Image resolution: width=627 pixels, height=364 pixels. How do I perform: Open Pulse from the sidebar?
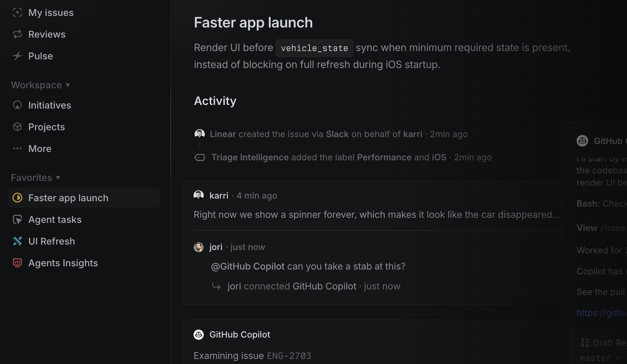[40, 56]
